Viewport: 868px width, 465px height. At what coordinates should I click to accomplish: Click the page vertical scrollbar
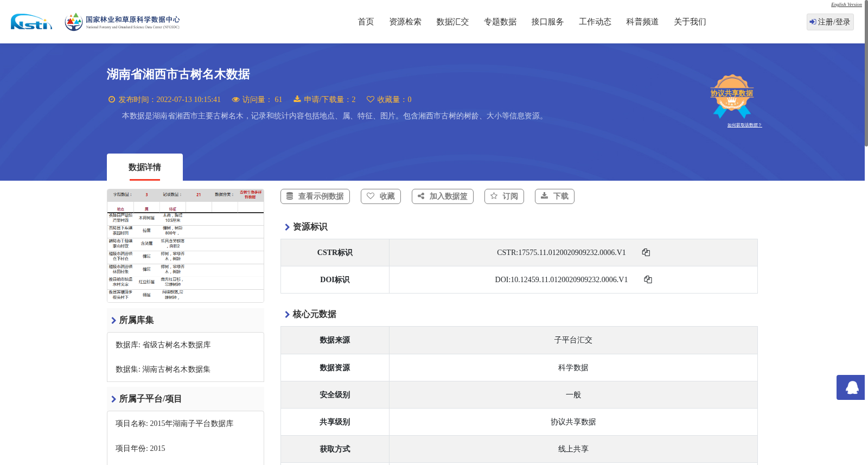pyautogui.click(x=866, y=73)
